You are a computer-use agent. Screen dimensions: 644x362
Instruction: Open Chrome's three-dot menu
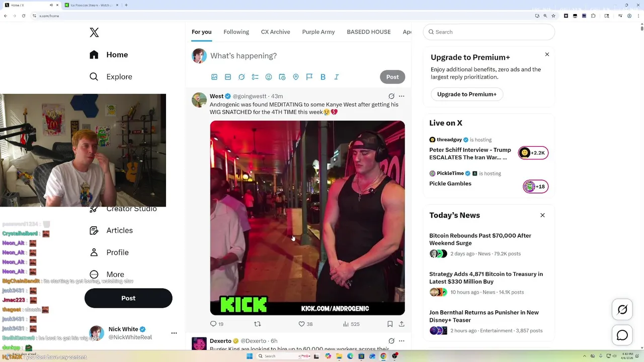pos(638,16)
